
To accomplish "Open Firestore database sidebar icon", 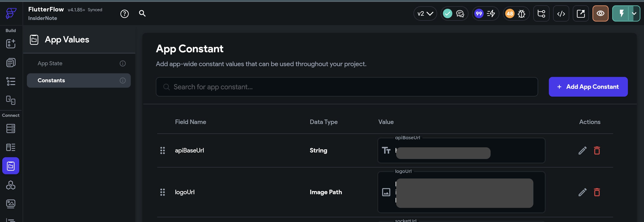I will tap(11, 129).
